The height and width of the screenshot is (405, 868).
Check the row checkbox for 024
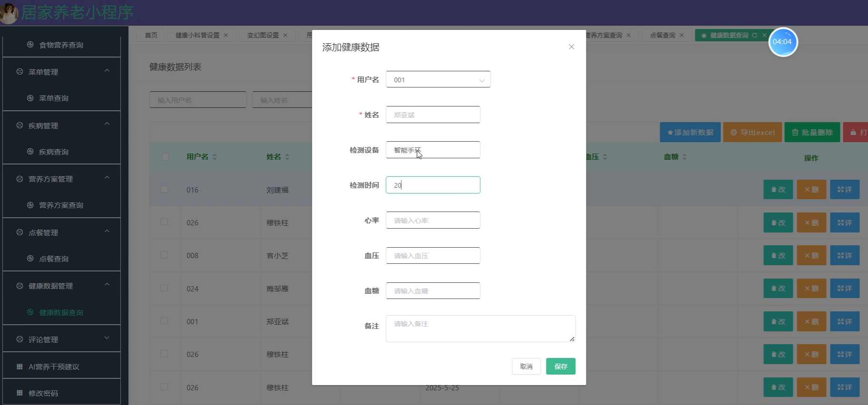click(x=164, y=288)
